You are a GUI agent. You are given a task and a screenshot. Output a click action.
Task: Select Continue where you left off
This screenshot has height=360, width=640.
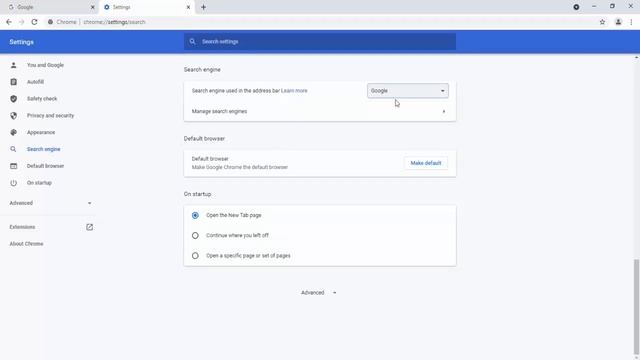click(x=195, y=236)
